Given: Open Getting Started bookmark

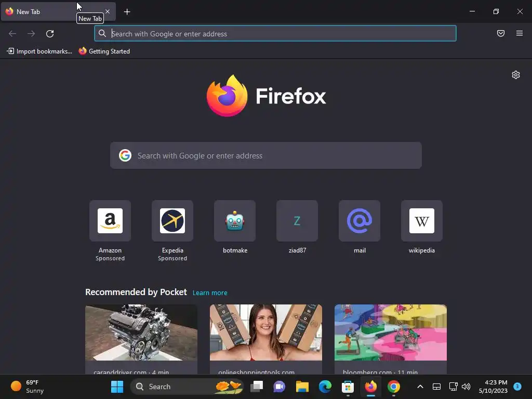Looking at the screenshot, I should coord(104,51).
